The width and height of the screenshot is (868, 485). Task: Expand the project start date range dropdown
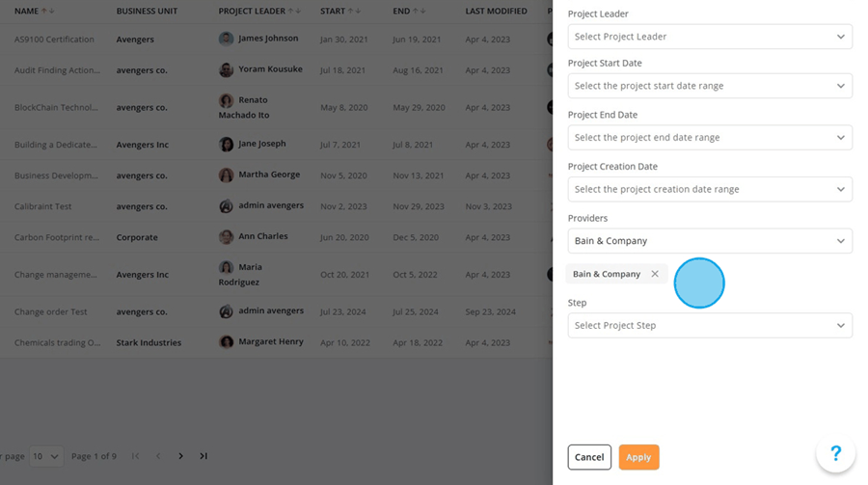710,86
